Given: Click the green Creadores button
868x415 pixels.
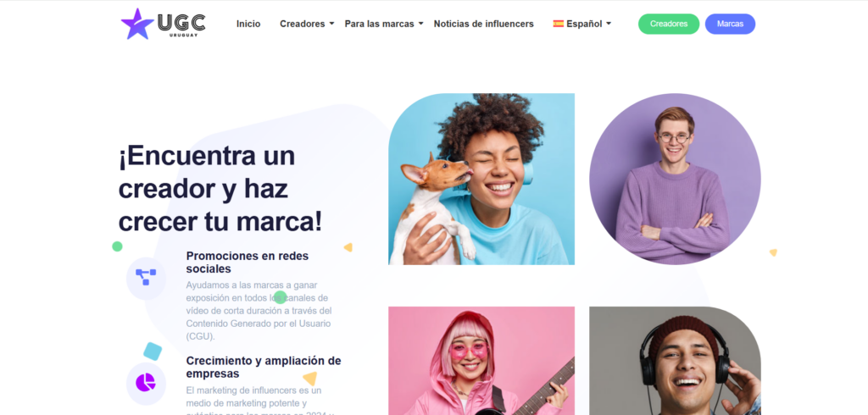Looking at the screenshot, I should [669, 24].
